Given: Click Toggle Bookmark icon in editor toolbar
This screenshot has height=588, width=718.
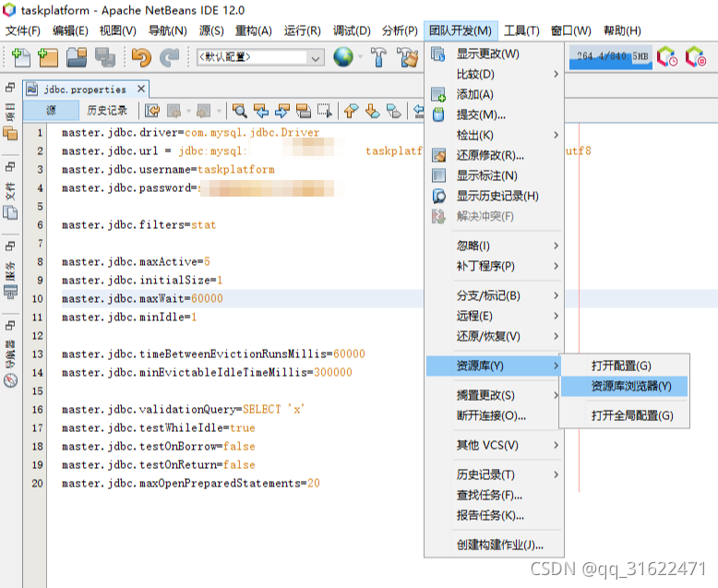Looking at the screenshot, I should 394,111.
